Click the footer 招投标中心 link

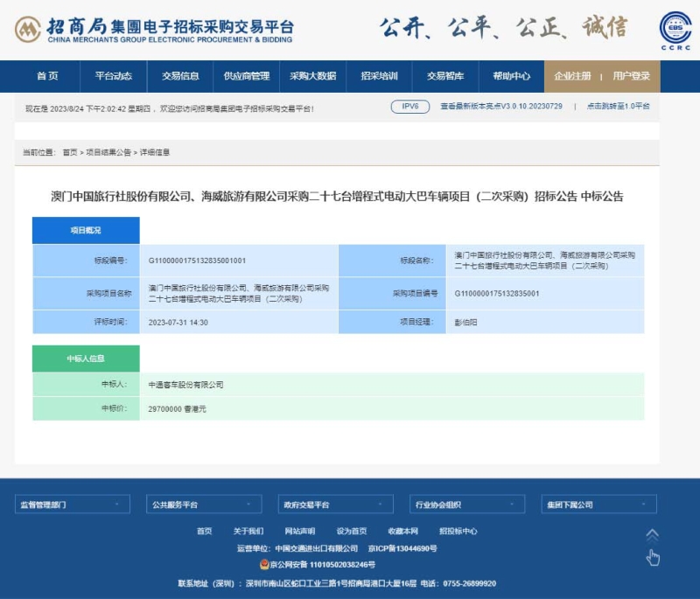[458, 531]
